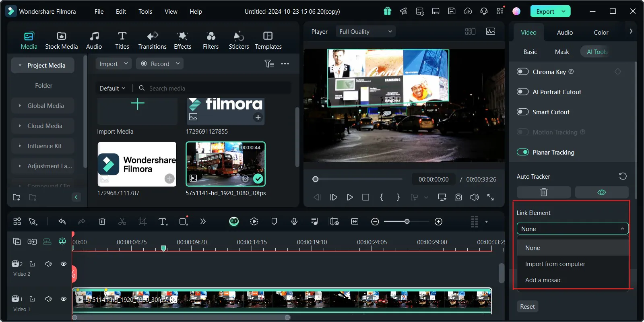The height and width of the screenshot is (322, 644).
Task: Mute the Video 1 track
Action: 48,299
